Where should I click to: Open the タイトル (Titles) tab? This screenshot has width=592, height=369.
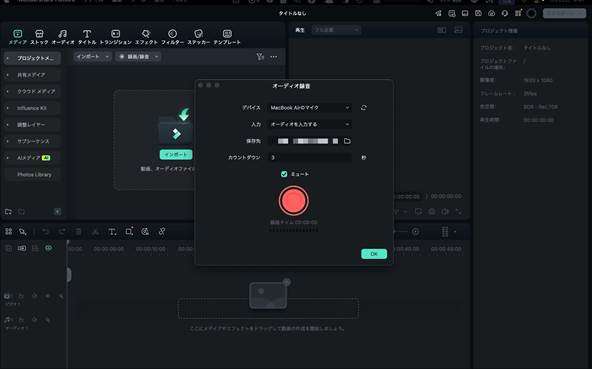click(x=87, y=37)
